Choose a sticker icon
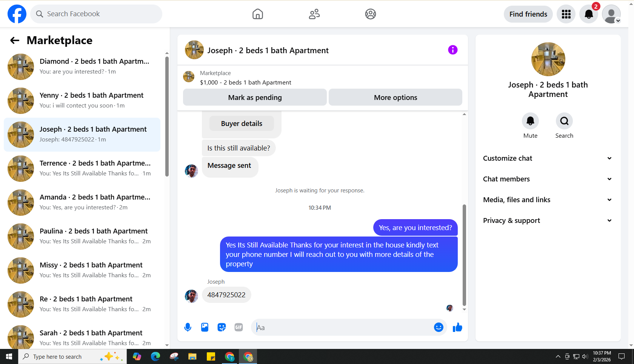 pos(222,327)
